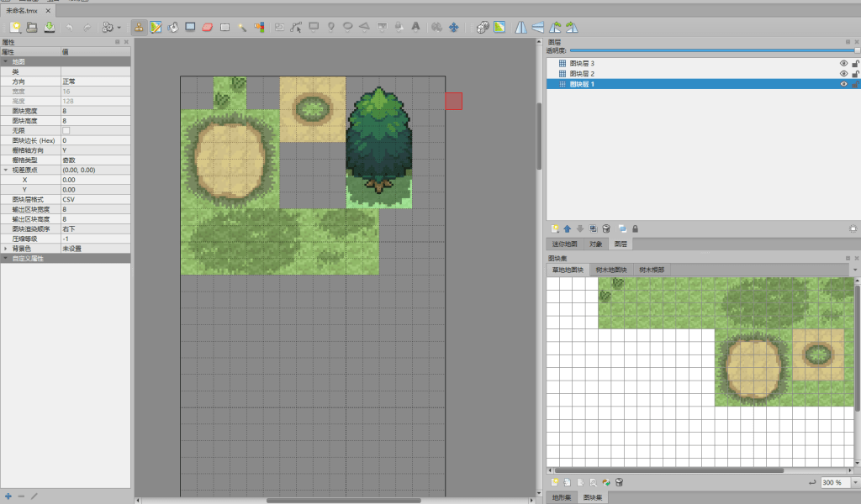This screenshot has width=861, height=504.
Task: Expand the 背景色 property row
Action: point(6,249)
